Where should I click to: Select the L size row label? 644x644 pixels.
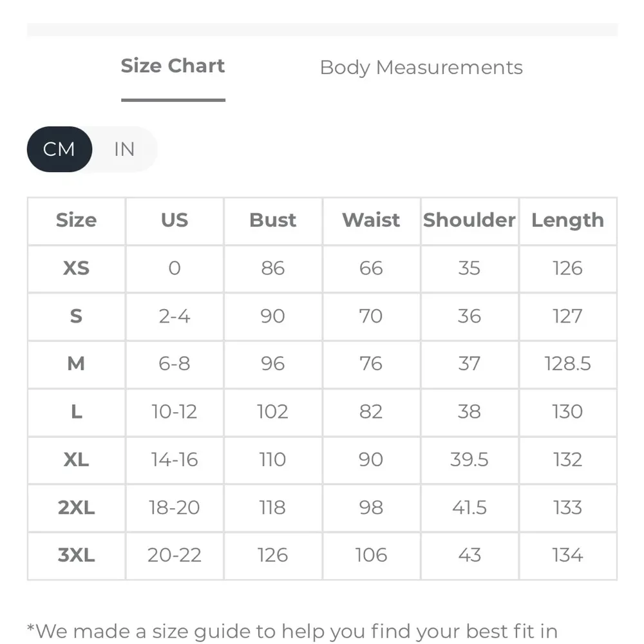[x=76, y=412]
